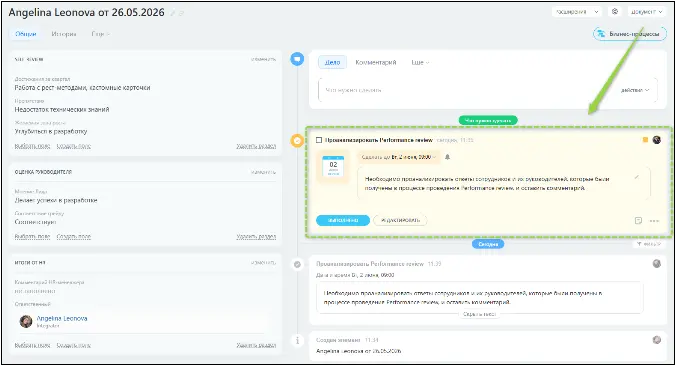The image size is (677, 367).
Task: Click the value 'Делает успехи в разработке'
Action: pyautogui.click(x=56, y=200)
